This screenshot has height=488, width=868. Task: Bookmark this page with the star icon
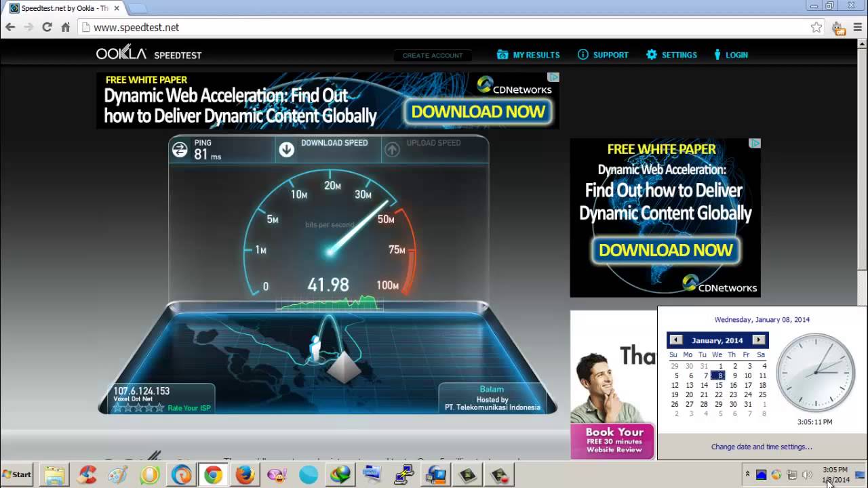point(816,27)
